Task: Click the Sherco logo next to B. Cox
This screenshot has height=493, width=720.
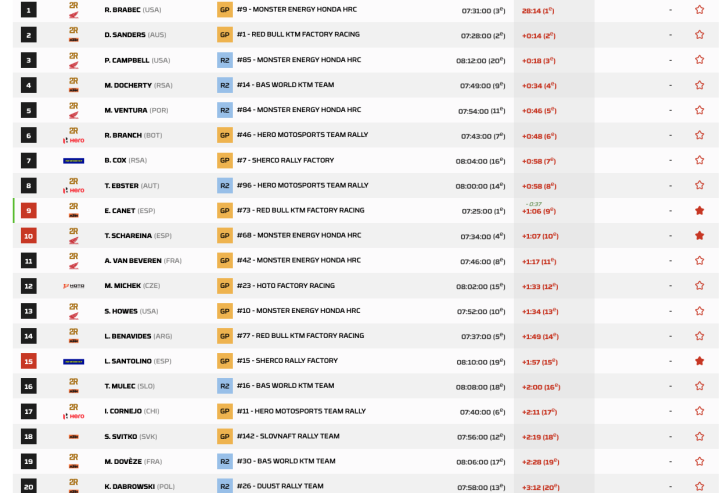Action: pyautogui.click(x=73, y=160)
